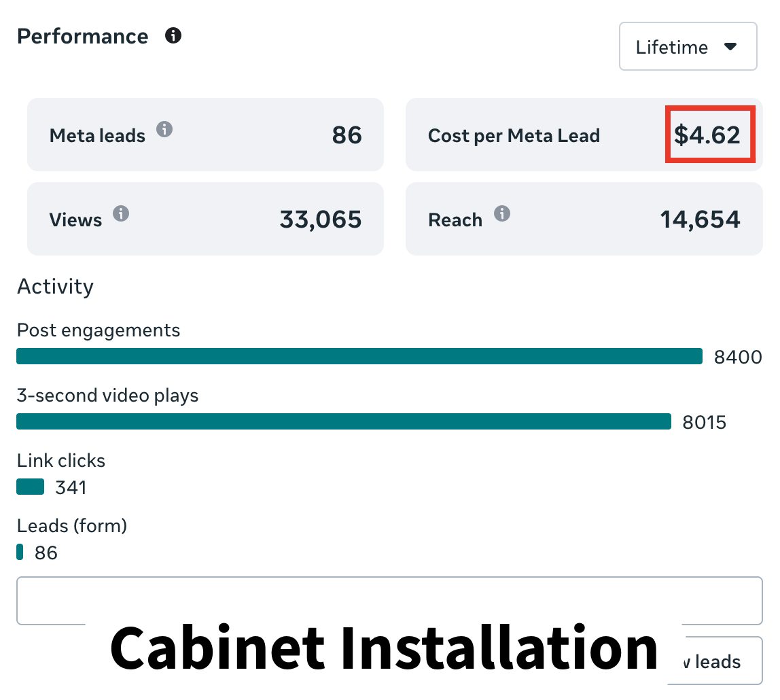The height and width of the screenshot is (700, 780).
Task: Select the Performance heading
Action: click(83, 36)
